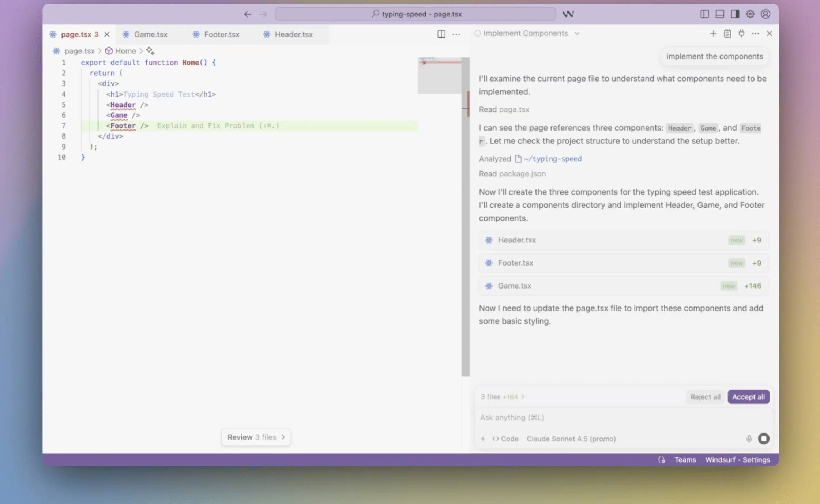This screenshot has height=504, width=820.
Task: Start a new chat with plus icon
Action: (713, 34)
